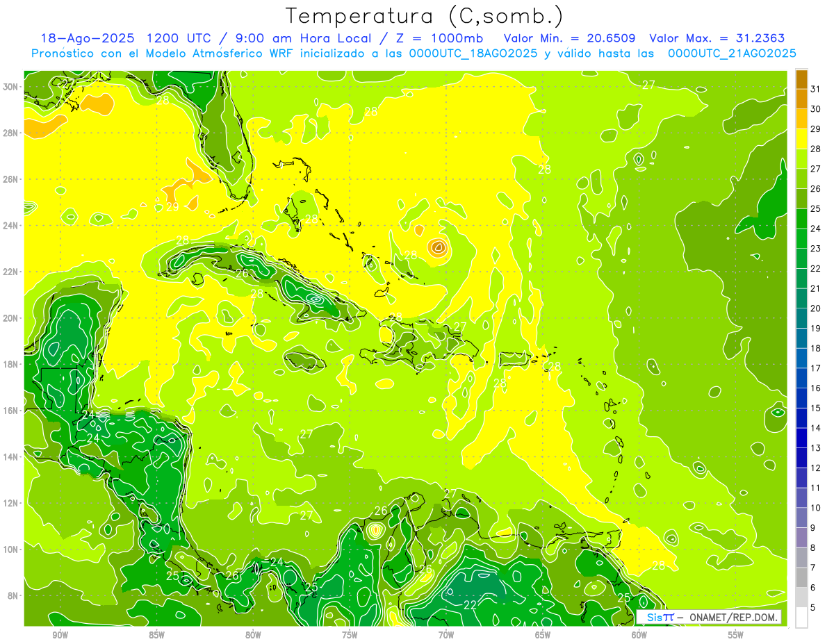Select the green swatch between legend 24 and 25
Screen dimensions: 834x644
click(801, 218)
